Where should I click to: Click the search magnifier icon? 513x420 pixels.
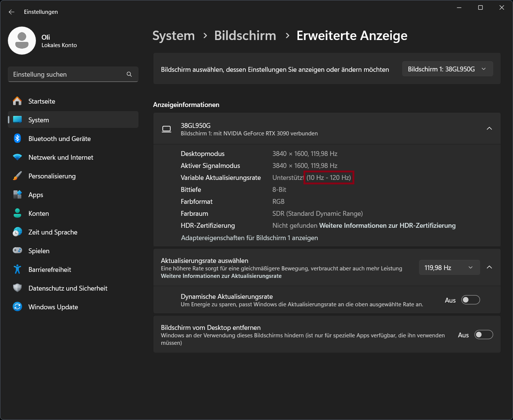[x=129, y=74]
